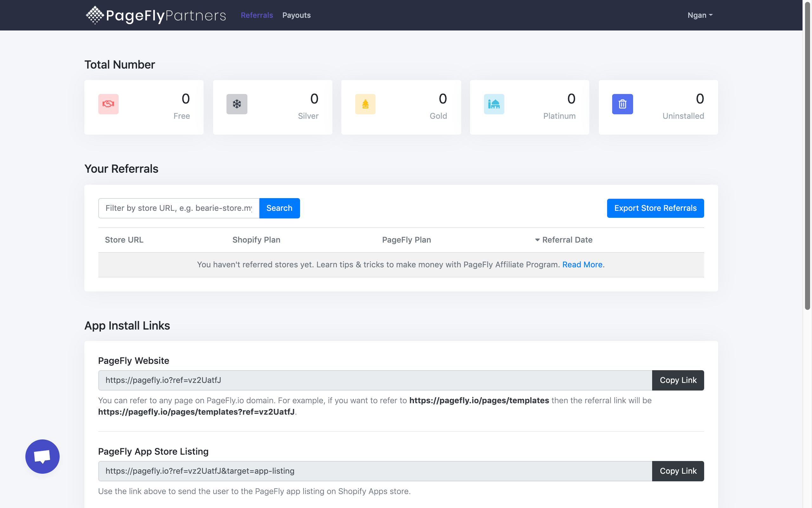Select the PageFly Website referral link field
The height and width of the screenshot is (508, 812).
[x=375, y=380]
